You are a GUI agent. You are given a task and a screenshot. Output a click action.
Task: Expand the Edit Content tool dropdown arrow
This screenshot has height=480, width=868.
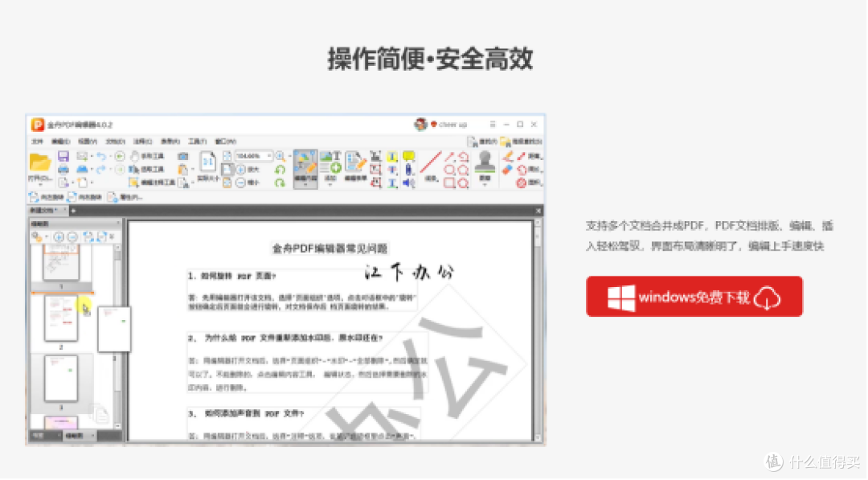click(x=305, y=185)
